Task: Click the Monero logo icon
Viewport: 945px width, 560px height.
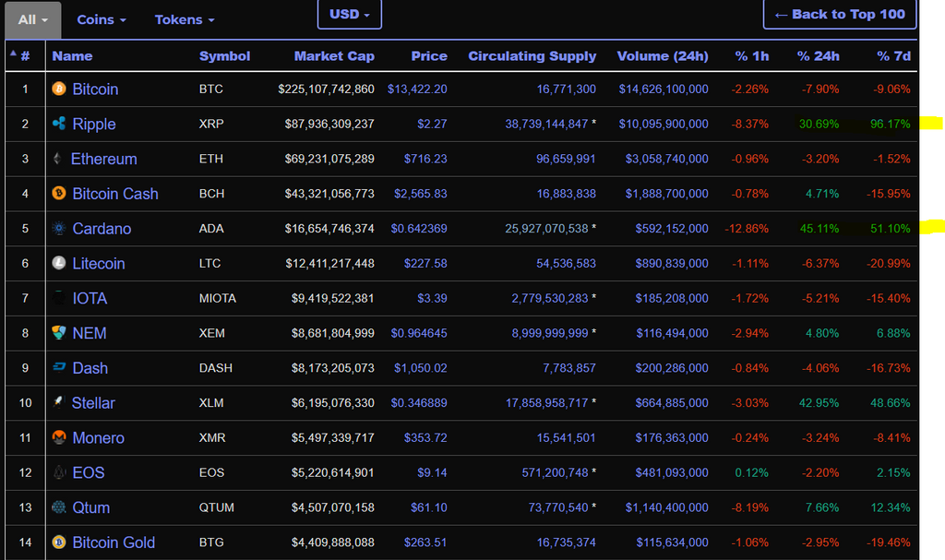Action: pyautogui.click(x=58, y=437)
